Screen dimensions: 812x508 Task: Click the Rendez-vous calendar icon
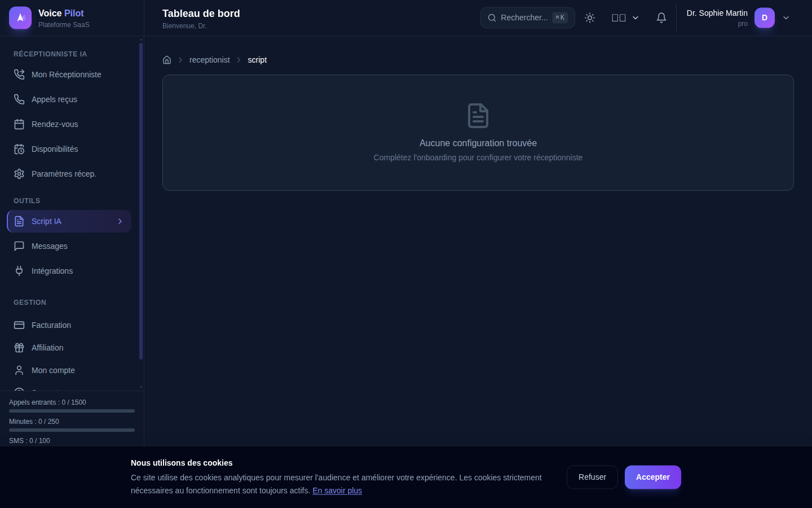pyautogui.click(x=19, y=124)
